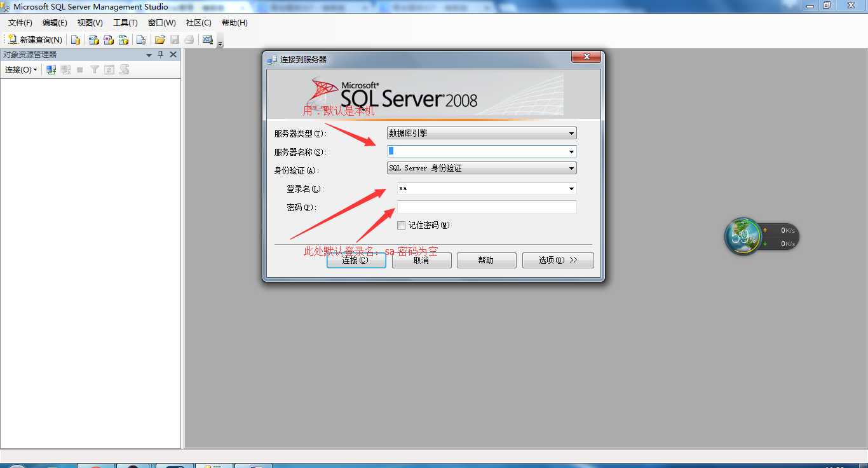868x468 pixels.
Task: Tick the 记住密码 checkbox
Action: pyautogui.click(x=401, y=225)
